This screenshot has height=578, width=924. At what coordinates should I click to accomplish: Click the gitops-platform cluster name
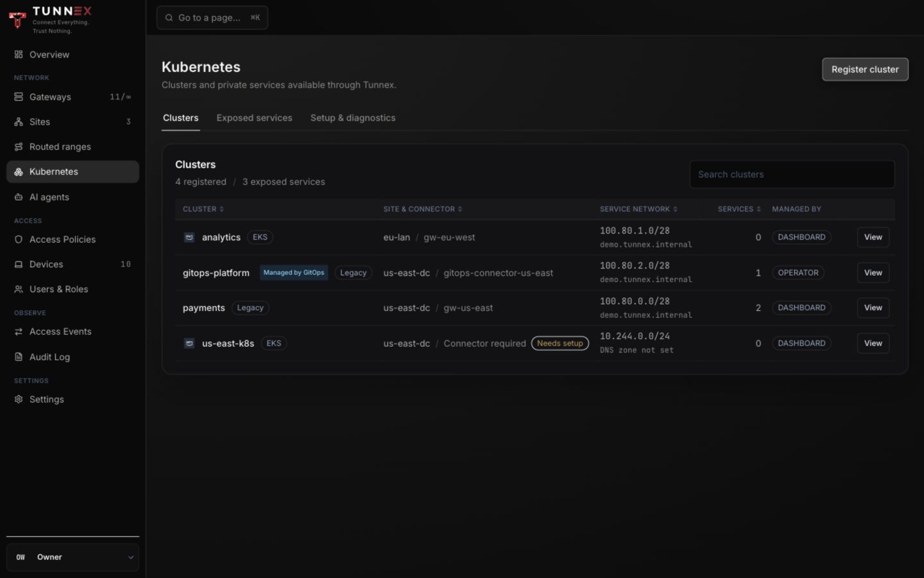click(x=216, y=273)
